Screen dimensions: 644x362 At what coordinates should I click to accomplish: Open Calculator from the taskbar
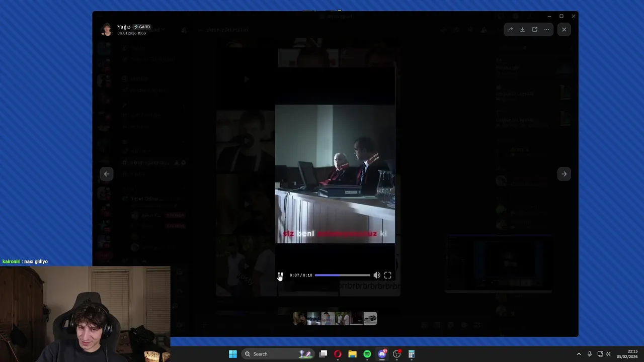pyautogui.click(x=412, y=354)
